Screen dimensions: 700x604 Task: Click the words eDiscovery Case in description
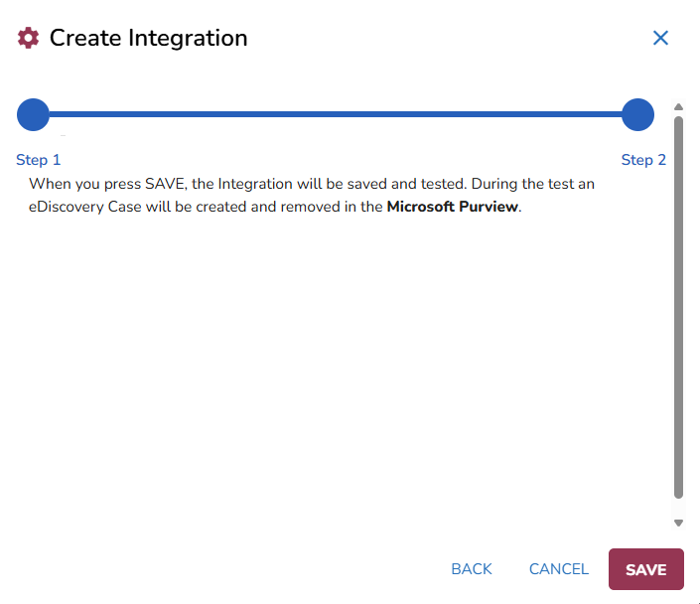click(x=84, y=208)
